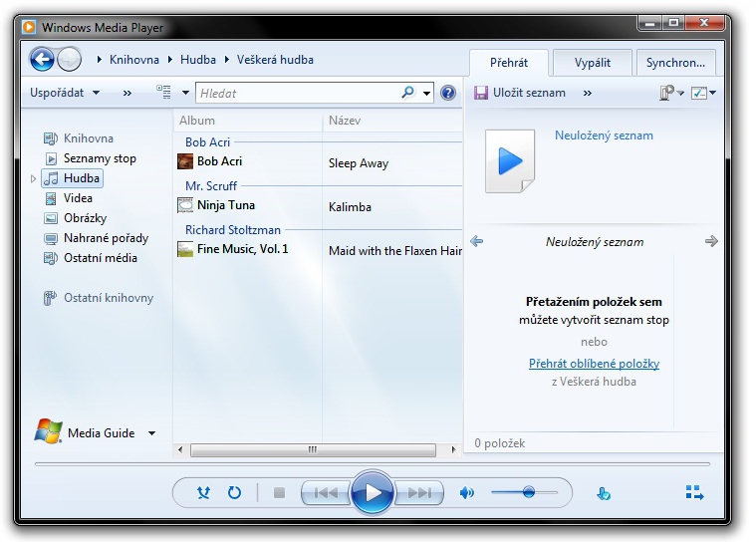Click Přehrát oblíbené položky link
This screenshot has height=542, width=756.
pyautogui.click(x=594, y=363)
